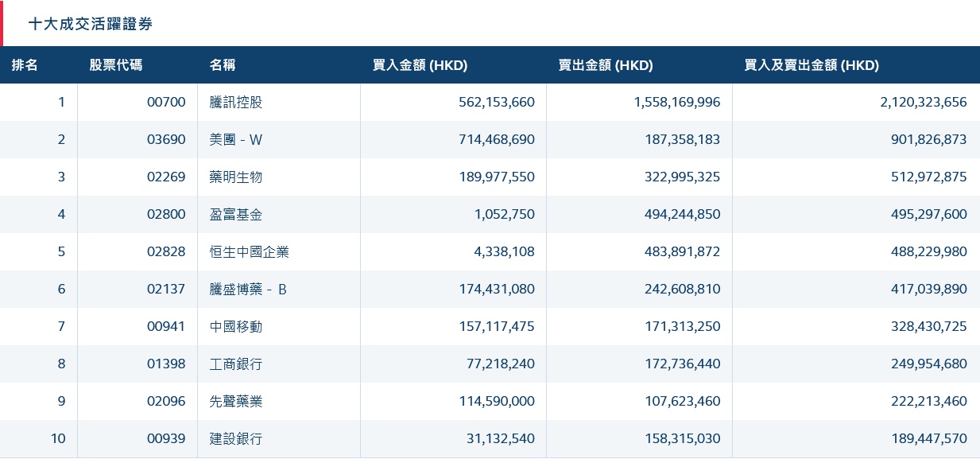
Task: Click total 512,972,875
Action: point(929,177)
